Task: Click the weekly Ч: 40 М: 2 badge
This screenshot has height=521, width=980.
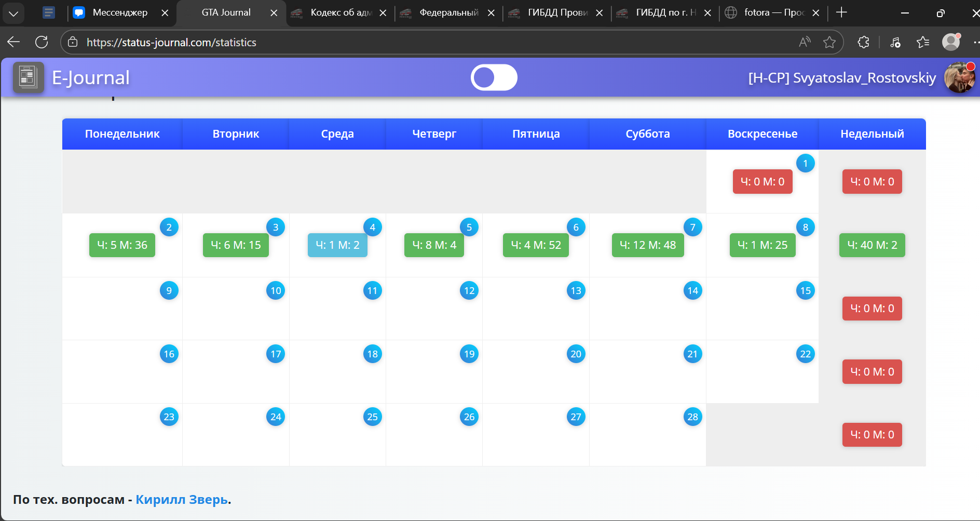Action: tap(872, 245)
